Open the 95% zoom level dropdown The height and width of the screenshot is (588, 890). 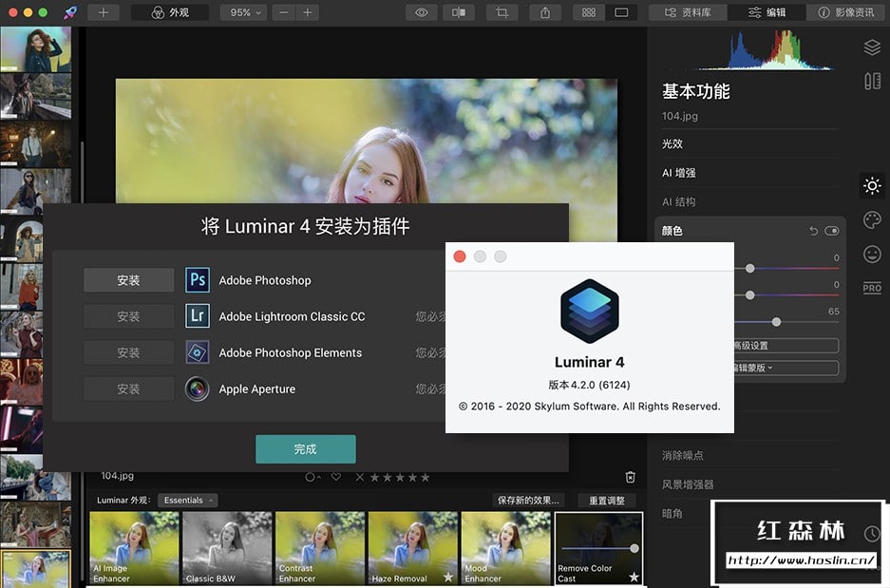[245, 12]
